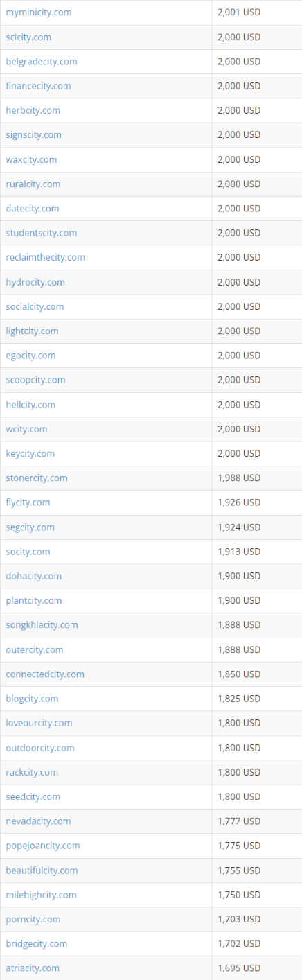The height and width of the screenshot is (980, 302).
Task: Open the myminicity.com link
Action: tap(39, 12)
